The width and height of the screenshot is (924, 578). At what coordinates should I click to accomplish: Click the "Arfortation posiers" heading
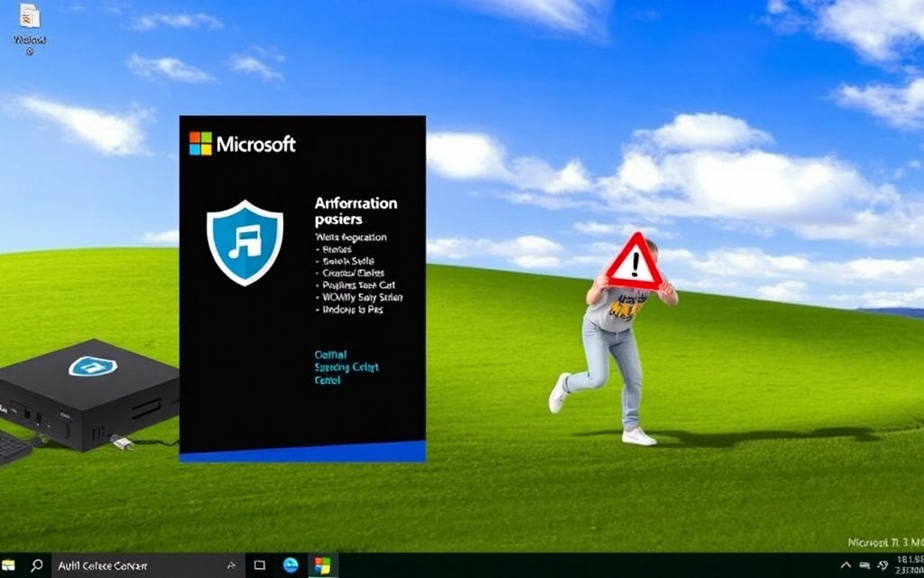click(356, 211)
